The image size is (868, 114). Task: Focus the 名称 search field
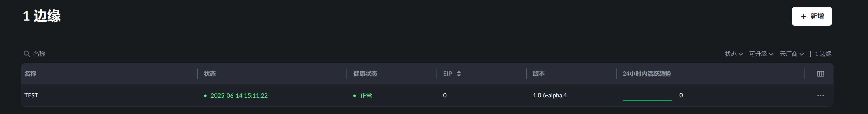(101, 54)
